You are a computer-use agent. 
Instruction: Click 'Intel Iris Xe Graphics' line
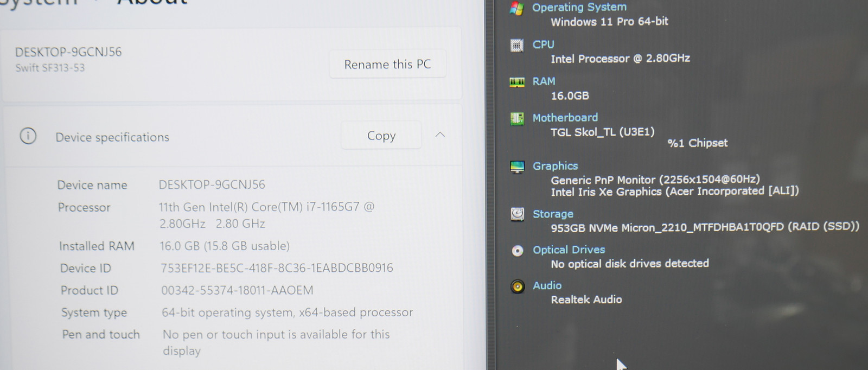click(674, 192)
